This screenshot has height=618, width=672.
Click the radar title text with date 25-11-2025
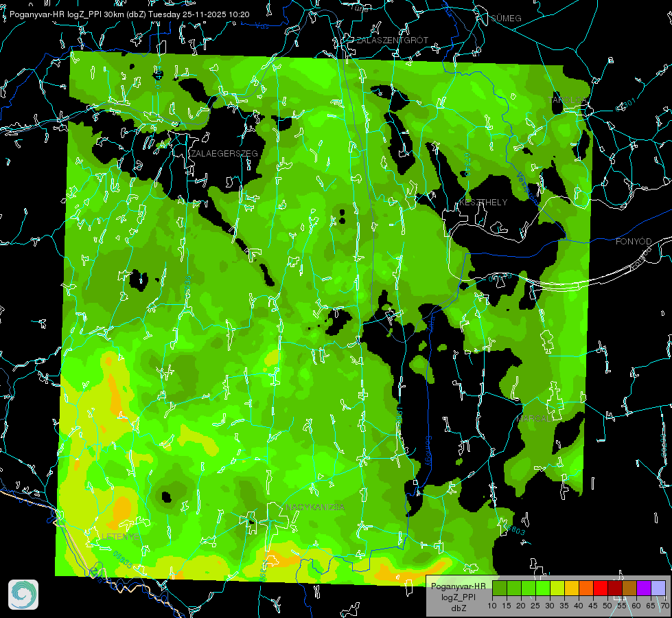pyautogui.click(x=130, y=14)
